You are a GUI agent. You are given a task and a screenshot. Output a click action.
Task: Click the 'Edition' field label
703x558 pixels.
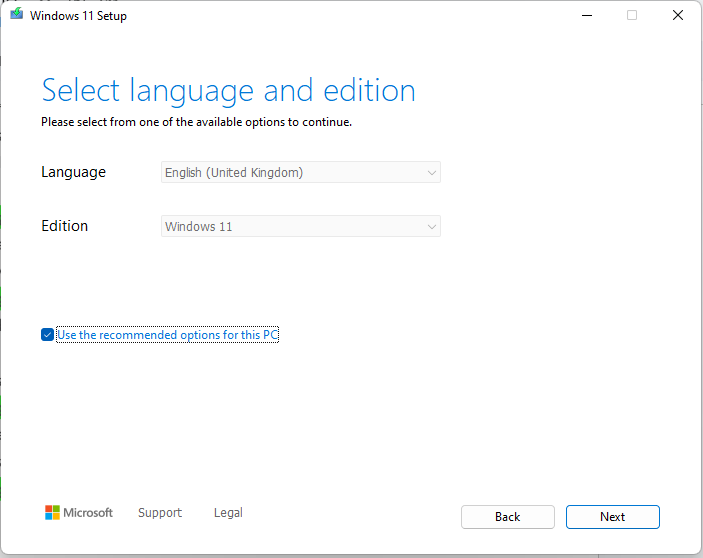[x=65, y=226]
